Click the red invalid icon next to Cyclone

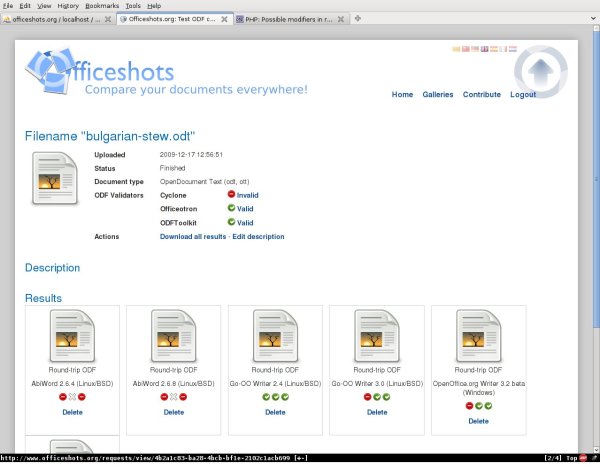point(231,194)
